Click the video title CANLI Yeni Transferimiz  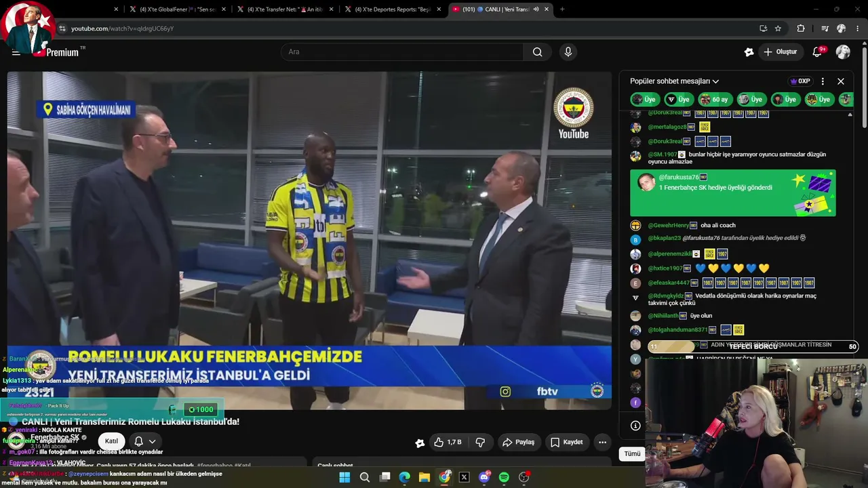[x=130, y=422]
